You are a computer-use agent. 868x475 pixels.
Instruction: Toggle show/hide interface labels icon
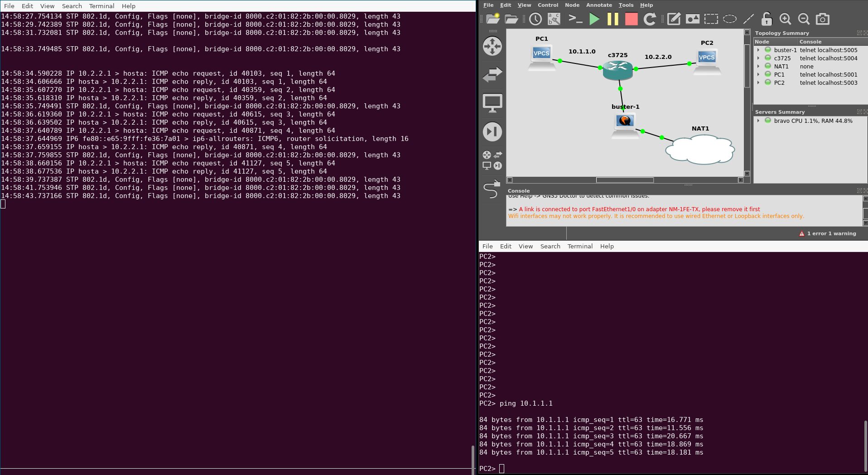(554, 19)
